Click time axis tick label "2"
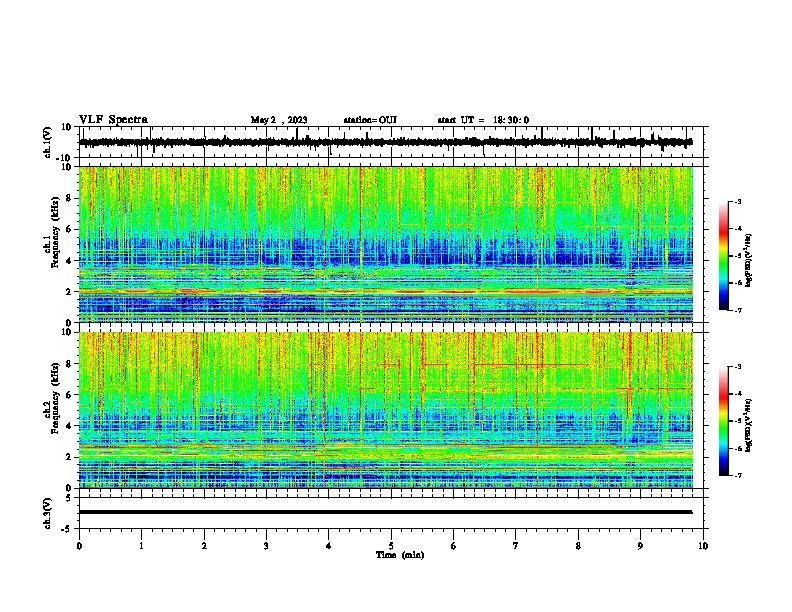 click(x=204, y=546)
